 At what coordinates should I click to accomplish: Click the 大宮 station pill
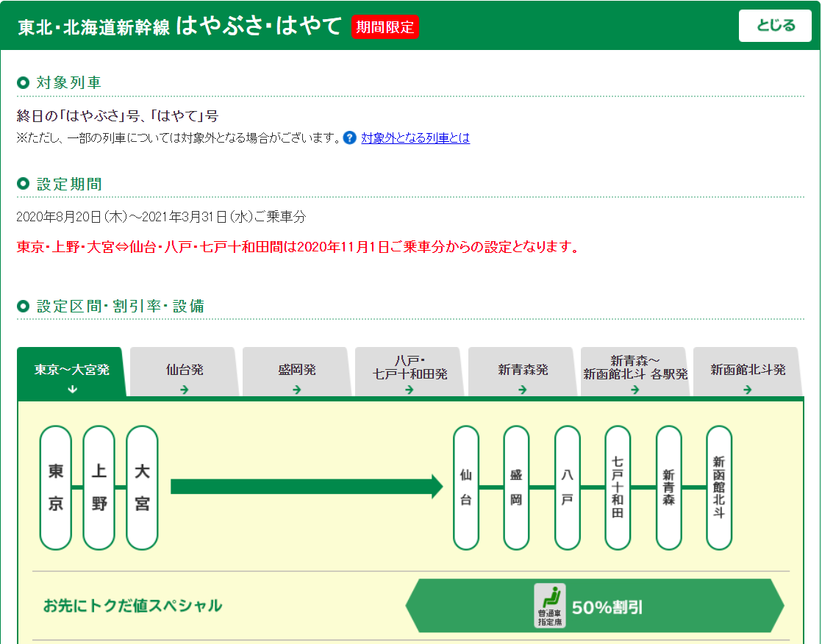[142, 487]
